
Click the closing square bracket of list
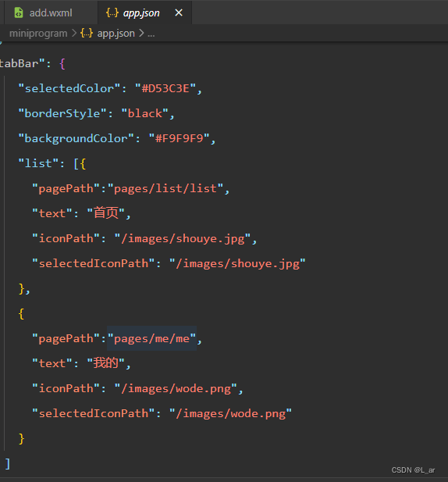(x=8, y=463)
